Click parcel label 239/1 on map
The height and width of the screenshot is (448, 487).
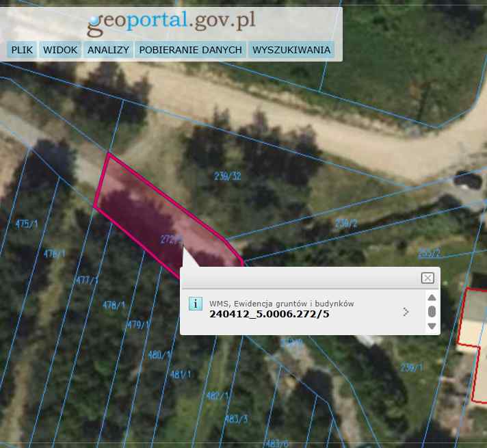pyautogui.click(x=412, y=367)
